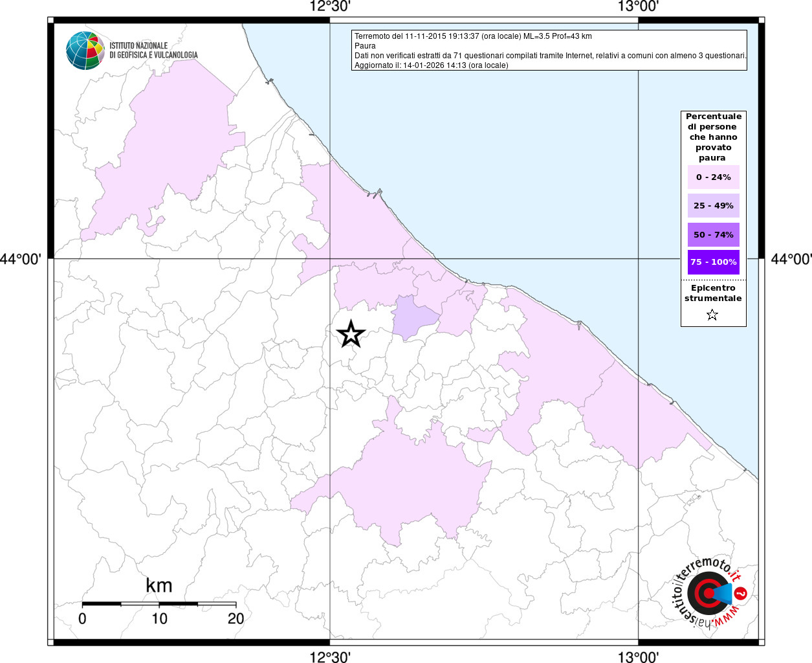The image size is (812, 663).
Task: Click the 'Aggiornato il' update timestamp line
Action: point(431,65)
